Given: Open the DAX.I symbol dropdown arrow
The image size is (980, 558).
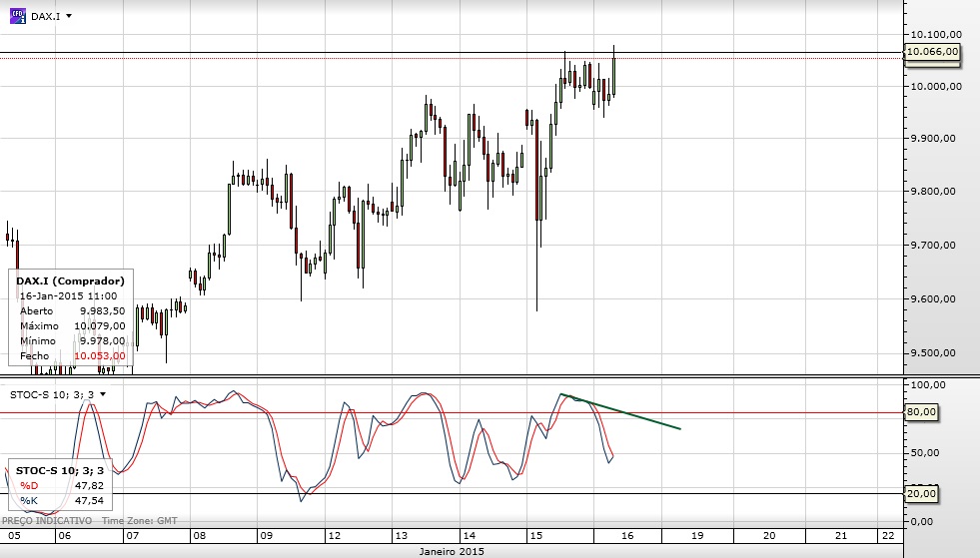Looking at the screenshot, I should pos(69,16).
